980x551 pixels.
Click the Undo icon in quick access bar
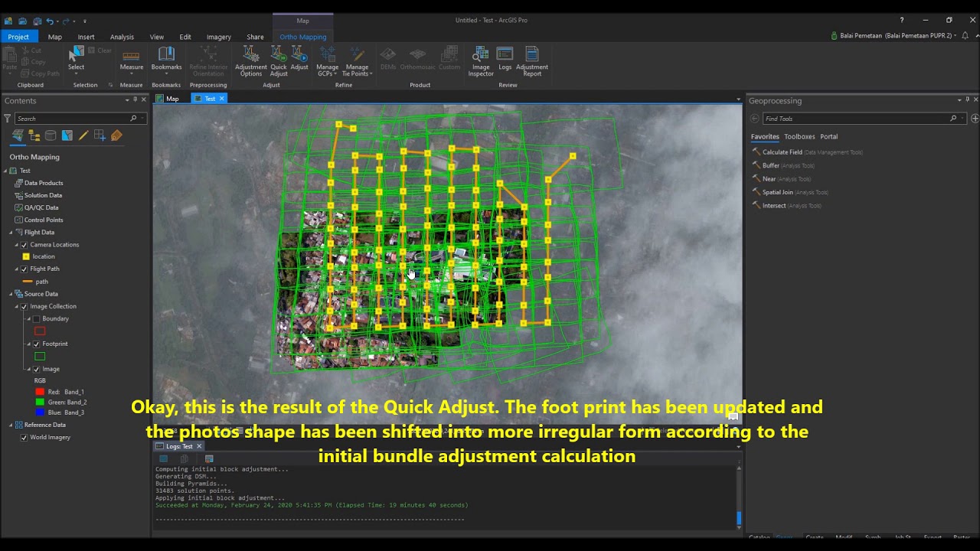point(51,21)
